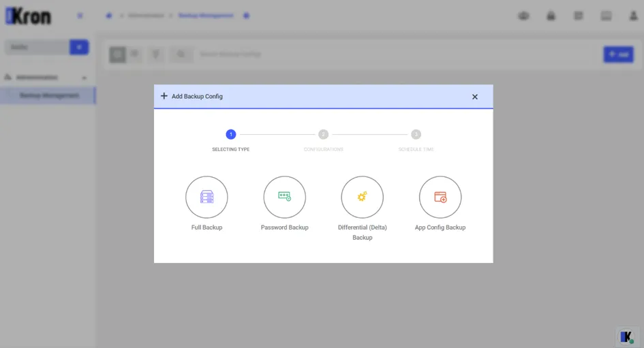Focus the Search Backup Config field
The height and width of the screenshot is (348, 644).
395,54
